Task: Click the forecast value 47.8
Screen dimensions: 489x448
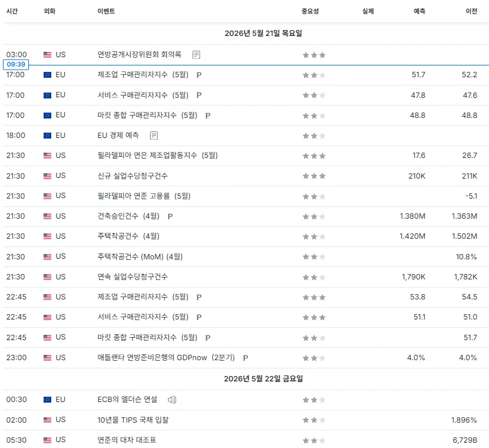Action: (x=418, y=95)
